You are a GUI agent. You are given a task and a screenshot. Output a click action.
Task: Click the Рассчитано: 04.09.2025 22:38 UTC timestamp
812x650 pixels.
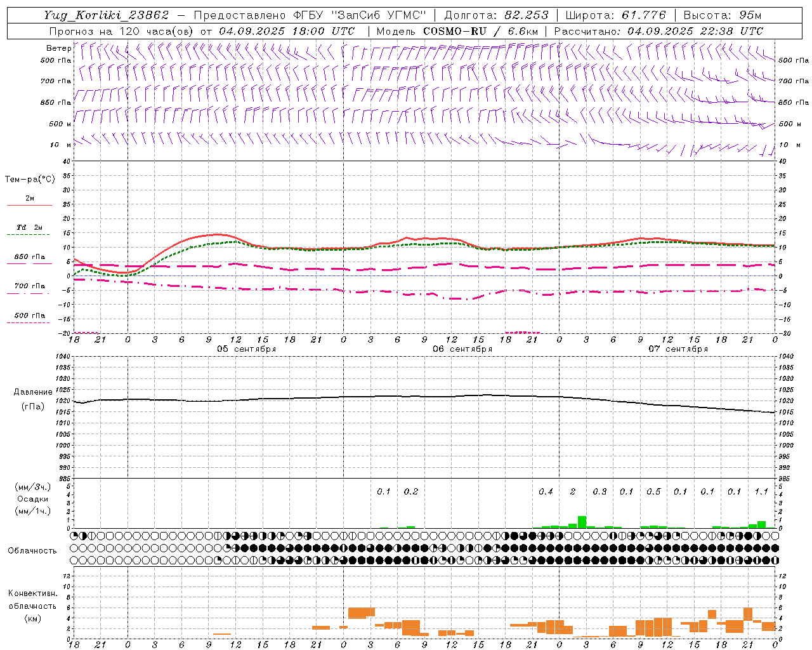[658, 31]
